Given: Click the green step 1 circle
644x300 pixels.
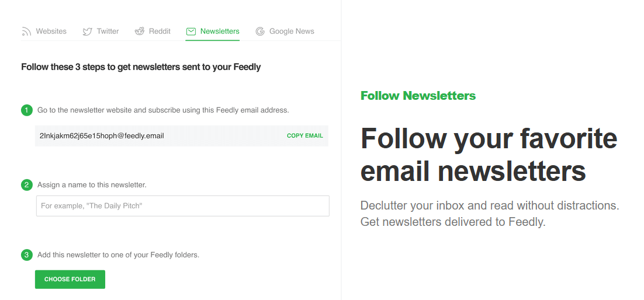Looking at the screenshot, I should pyautogui.click(x=27, y=110).
